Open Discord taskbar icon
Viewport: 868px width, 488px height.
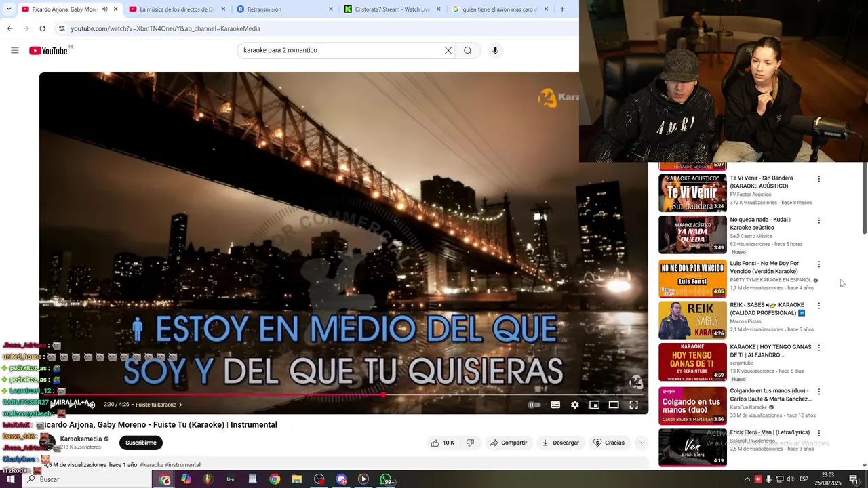tap(341, 479)
